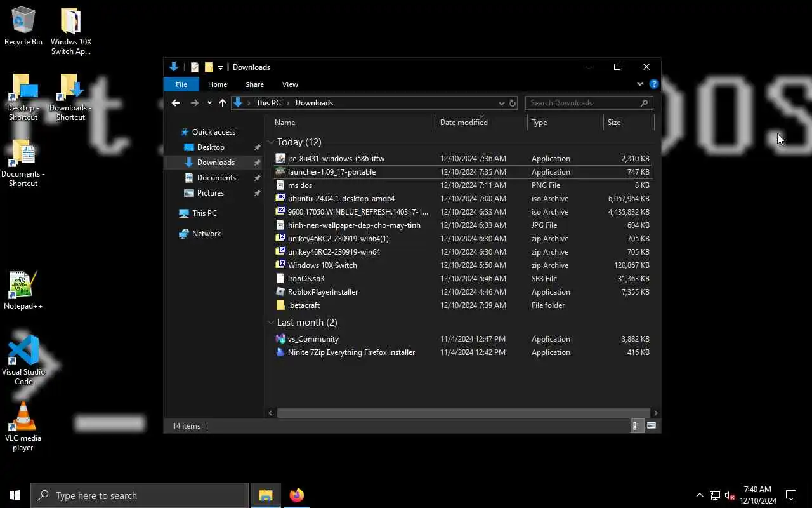Open the Recycle Bin desktop icon
Viewport: 812px width, 508px height.
click(x=23, y=27)
